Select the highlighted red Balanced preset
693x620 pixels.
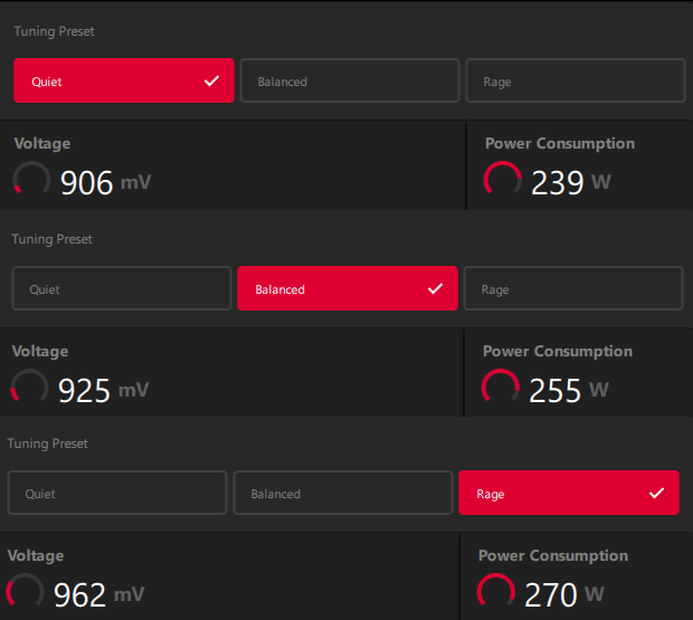pyautogui.click(x=347, y=288)
